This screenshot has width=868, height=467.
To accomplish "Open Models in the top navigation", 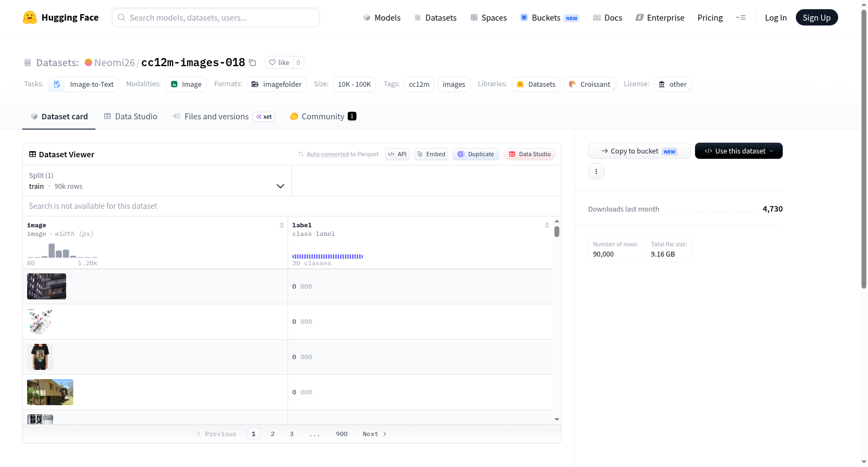I will click(382, 17).
